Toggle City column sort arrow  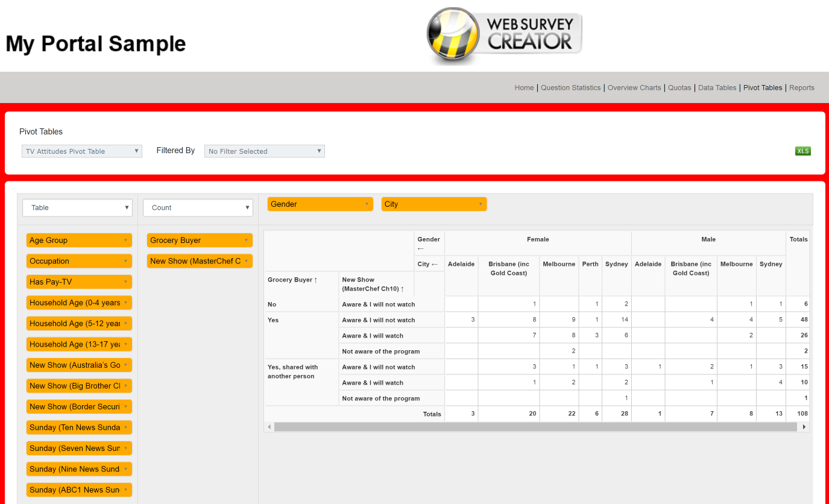(x=435, y=264)
